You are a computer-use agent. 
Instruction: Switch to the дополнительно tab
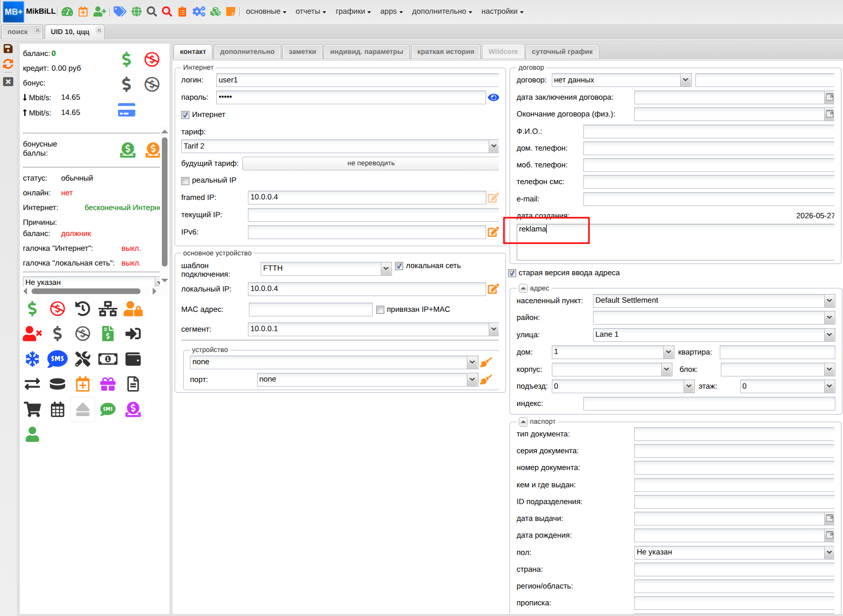pyautogui.click(x=247, y=52)
